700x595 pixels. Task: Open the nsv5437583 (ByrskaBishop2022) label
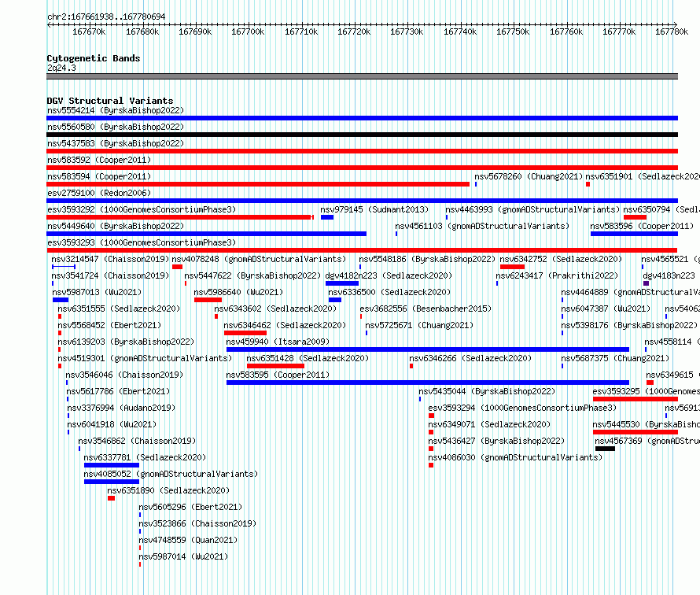click(116, 143)
